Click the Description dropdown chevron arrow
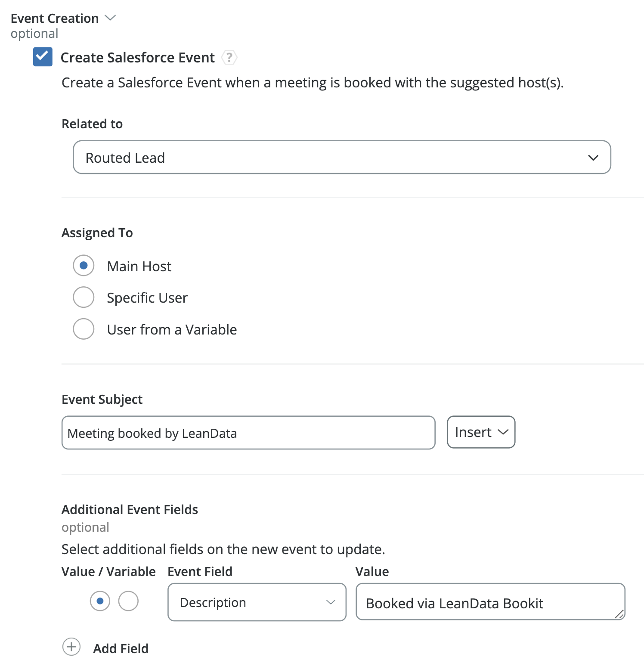Image resolution: width=644 pixels, height=663 pixels. (x=331, y=602)
